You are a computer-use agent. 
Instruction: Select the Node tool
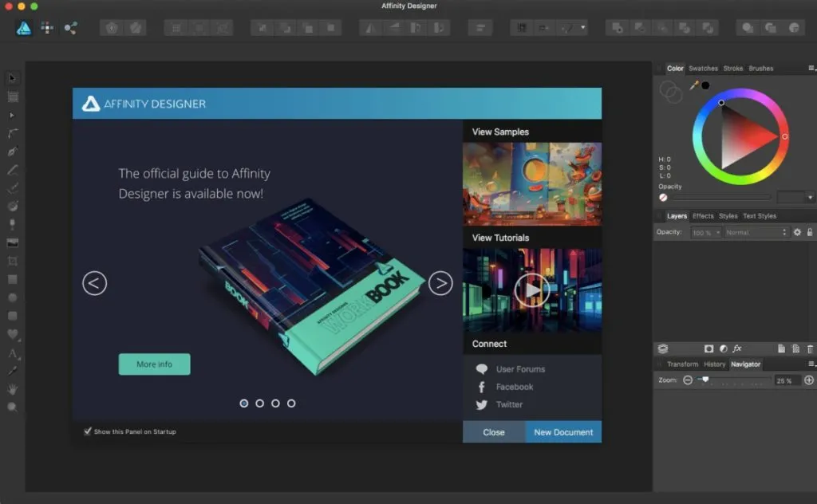tap(13, 115)
